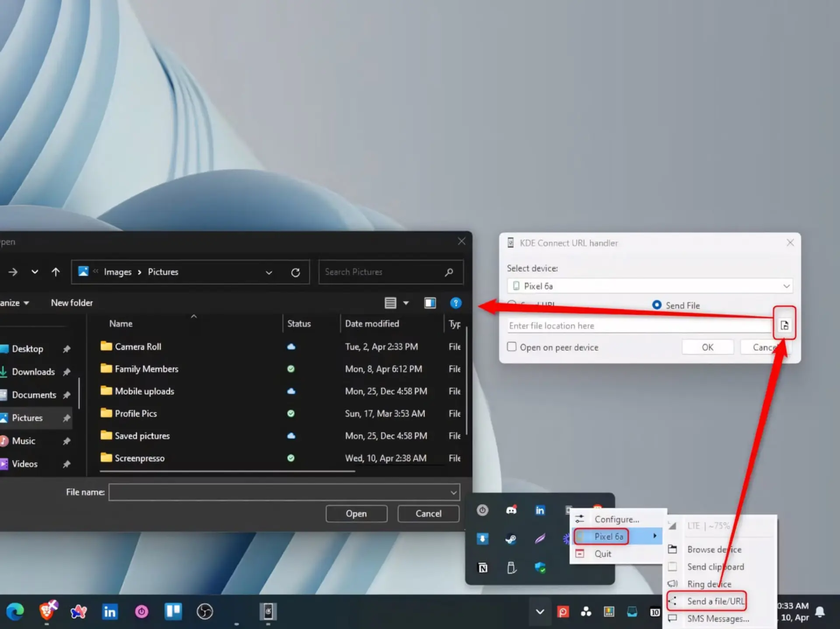Select the Screenpresso folder
The height and width of the screenshot is (629, 840).
[140, 458]
